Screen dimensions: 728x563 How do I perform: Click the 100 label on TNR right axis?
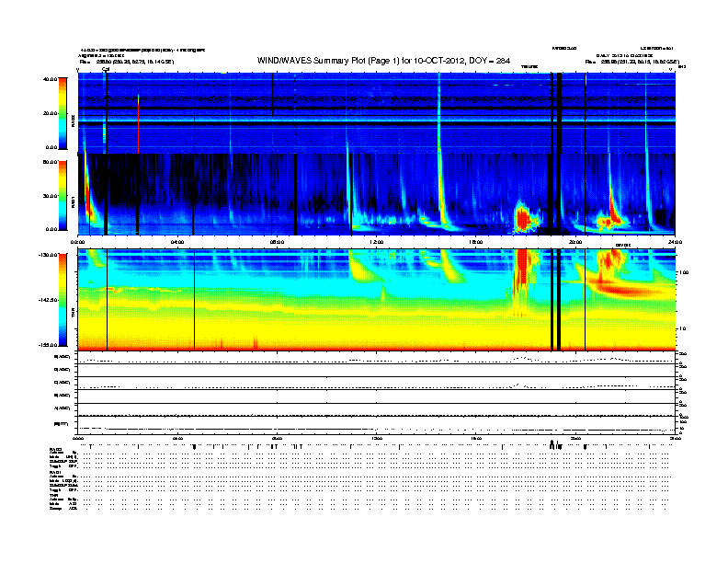[x=684, y=272]
